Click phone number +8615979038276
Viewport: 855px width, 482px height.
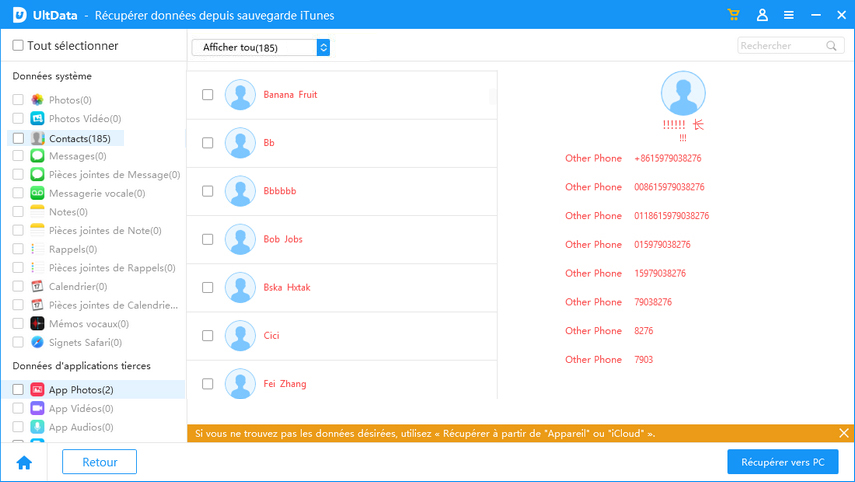(x=667, y=158)
